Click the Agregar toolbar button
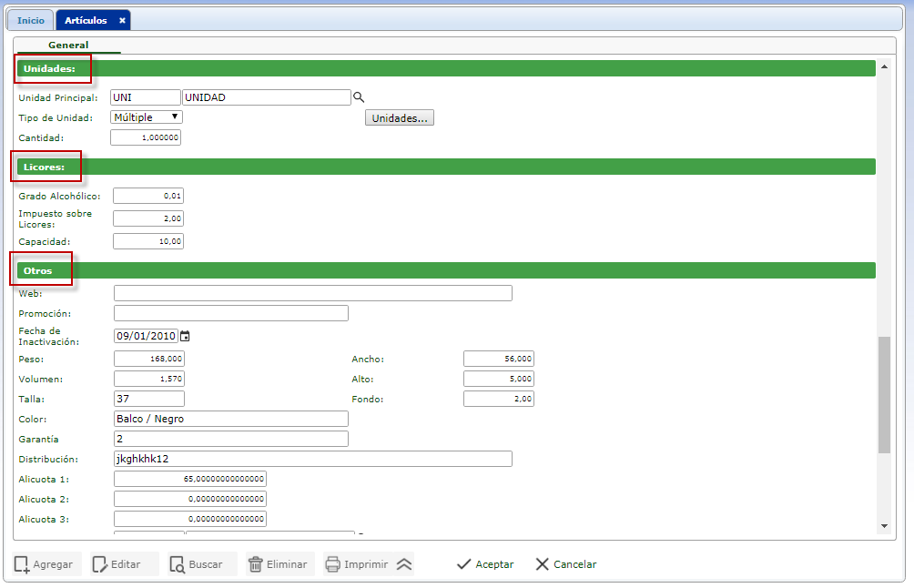The width and height of the screenshot is (914, 588). 46,564
